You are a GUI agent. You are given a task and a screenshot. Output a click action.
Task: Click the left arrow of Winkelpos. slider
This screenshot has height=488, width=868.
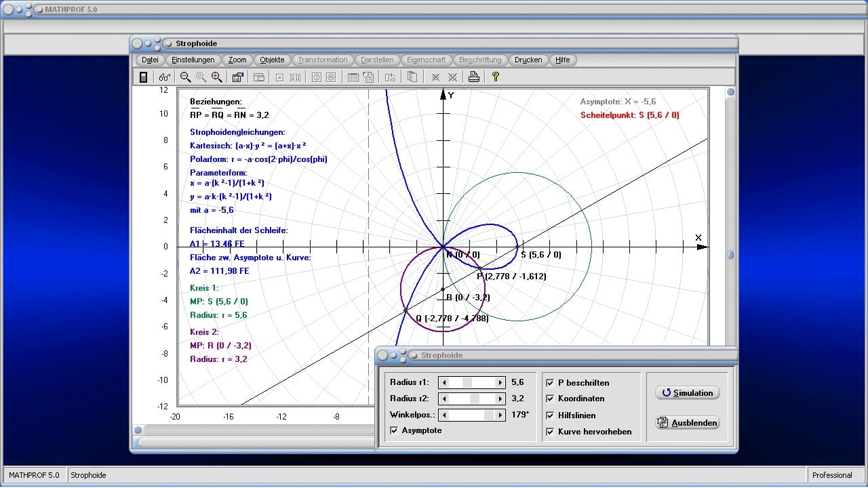click(x=443, y=415)
